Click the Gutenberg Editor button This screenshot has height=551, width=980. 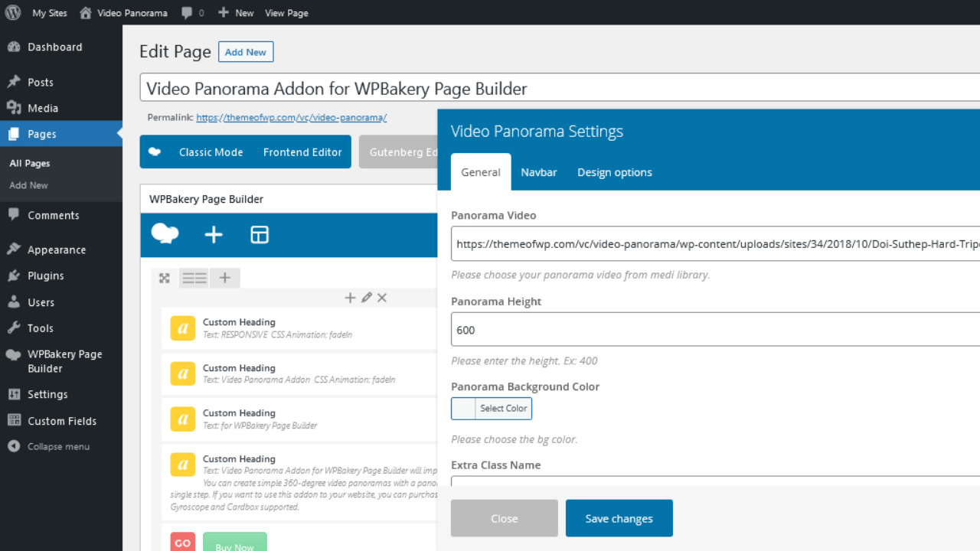(400, 152)
